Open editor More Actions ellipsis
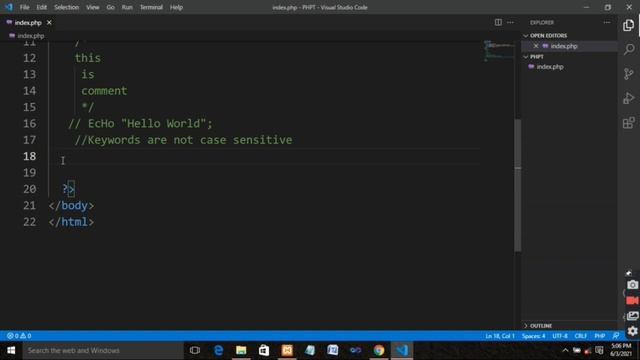 (510, 22)
